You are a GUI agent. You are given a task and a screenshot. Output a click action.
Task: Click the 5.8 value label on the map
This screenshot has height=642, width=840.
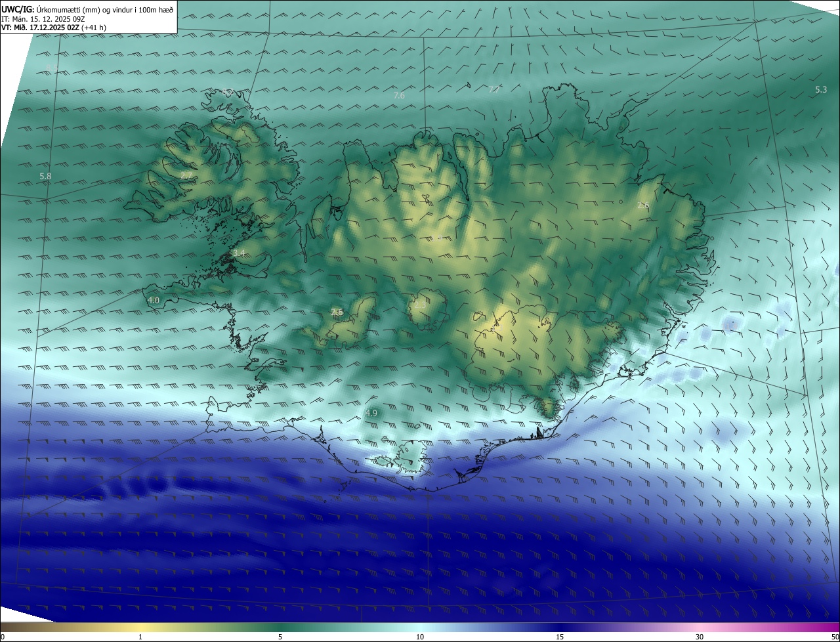(45, 177)
